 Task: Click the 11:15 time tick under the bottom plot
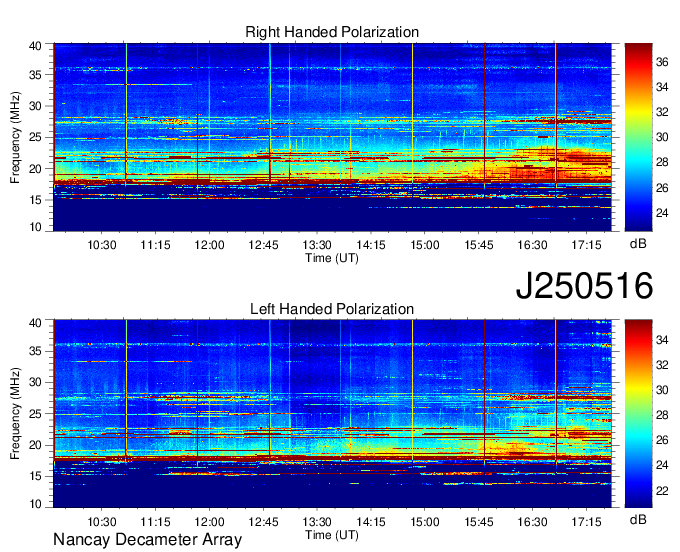click(155, 522)
